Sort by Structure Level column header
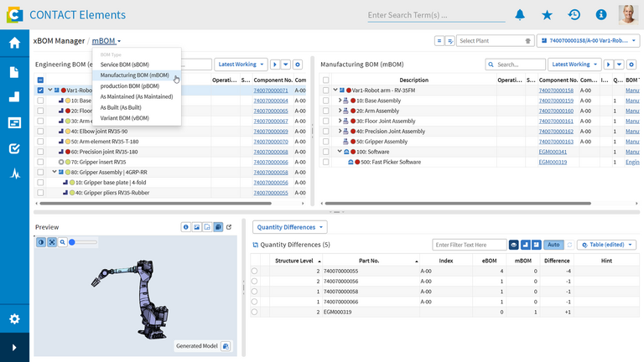Screen dimensions: 644x362 [294, 261]
